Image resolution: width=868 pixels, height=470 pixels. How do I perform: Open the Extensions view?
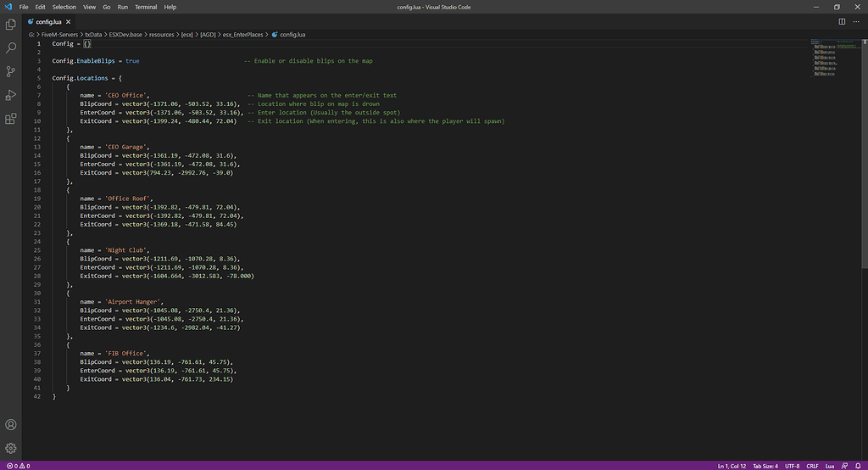(11, 119)
